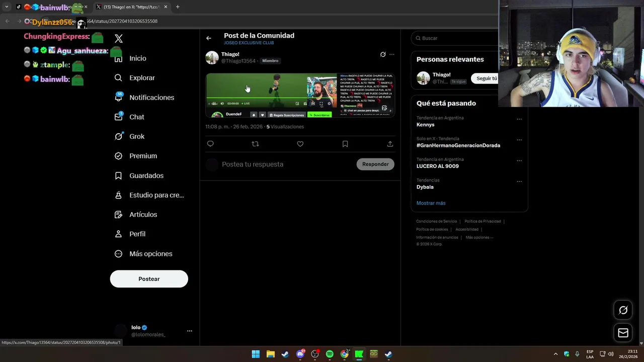
Task: Open the Dybala trend
Action: pos(425,187)
